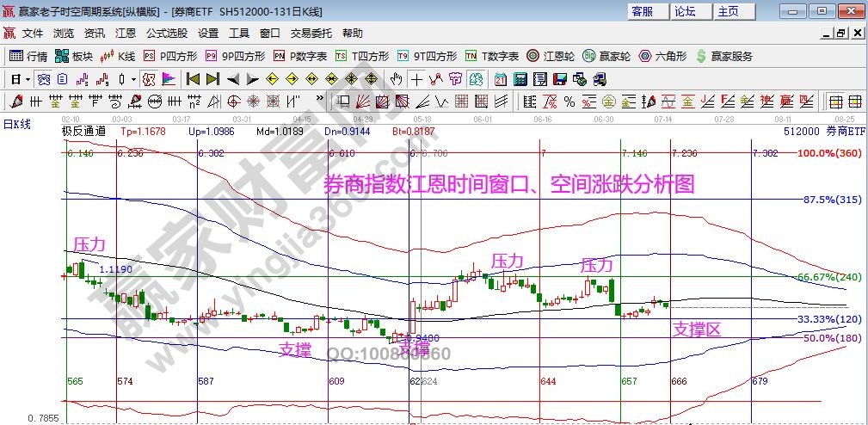Image resolution: width=868 pixels, height=425 pixels.
Task: Click the 客服 button in title bar
Action: point(642,11)
